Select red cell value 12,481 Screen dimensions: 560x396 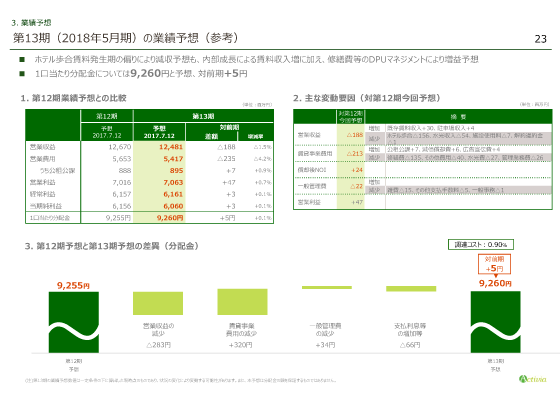[x=171, y=147]
